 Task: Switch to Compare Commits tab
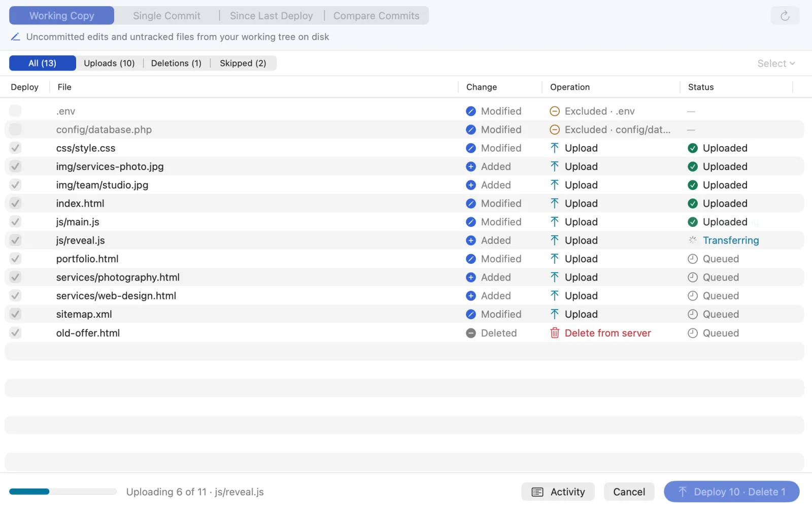[x=376, y=16]
